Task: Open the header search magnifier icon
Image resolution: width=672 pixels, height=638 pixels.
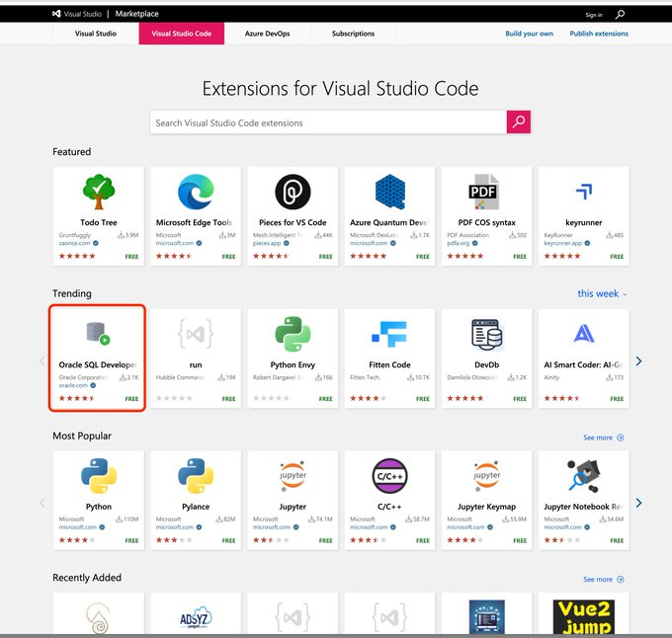Action: coord(620,15)
